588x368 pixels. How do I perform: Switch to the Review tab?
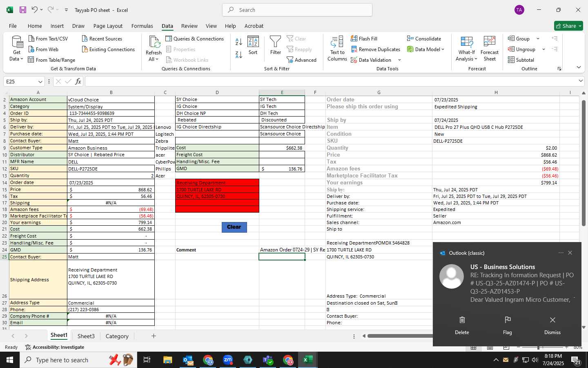[x=189, y=26]
